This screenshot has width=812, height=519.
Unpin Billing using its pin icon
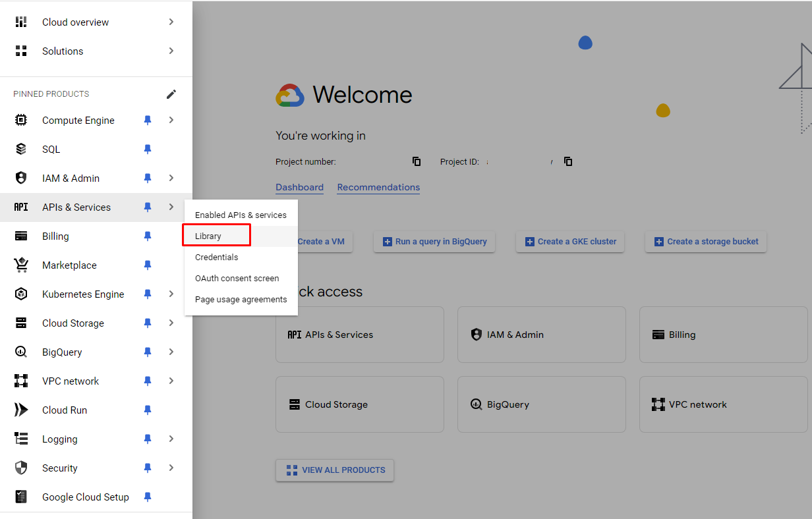tap(148, 236)
